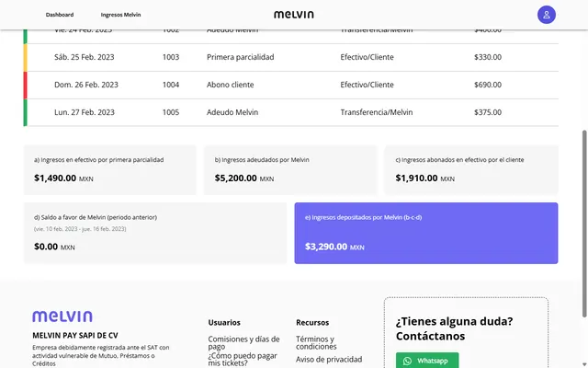Click the $690.00 amount
588x368 pixels.
(488, 85)
